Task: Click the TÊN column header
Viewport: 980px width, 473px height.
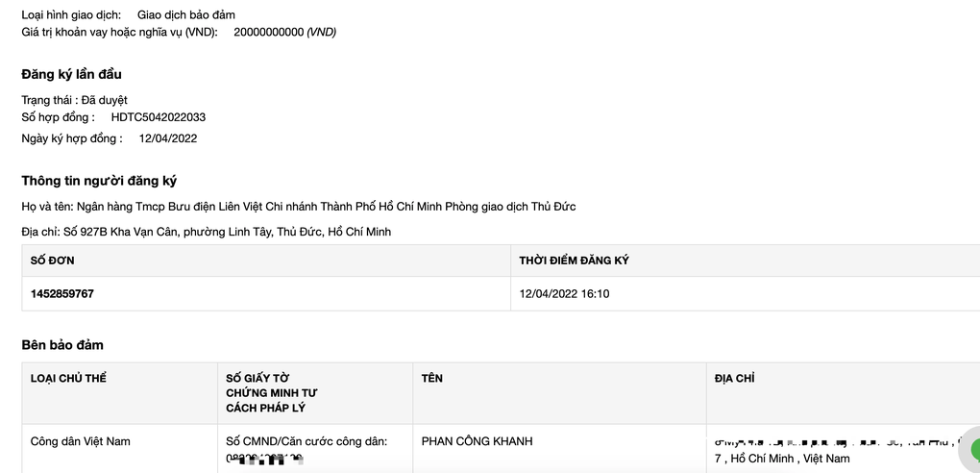Action: click(x=432, y=378)
